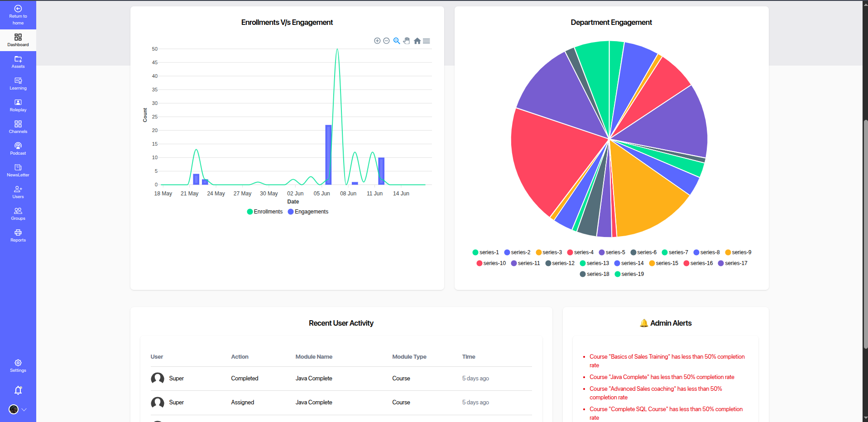Image resolution: width=868 pixels, height=422 pixels.
Task: Click the zoom in icon on chart toolbar
Action: 377,41
